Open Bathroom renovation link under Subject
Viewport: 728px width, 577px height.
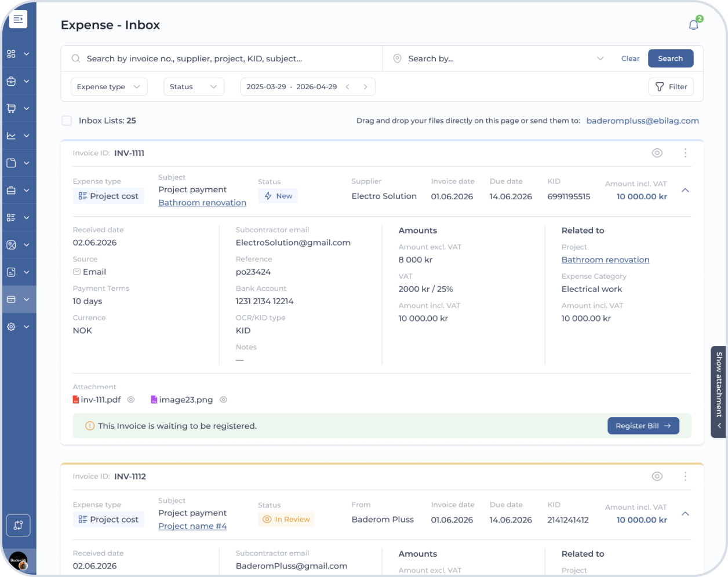(x=202, y=203)
